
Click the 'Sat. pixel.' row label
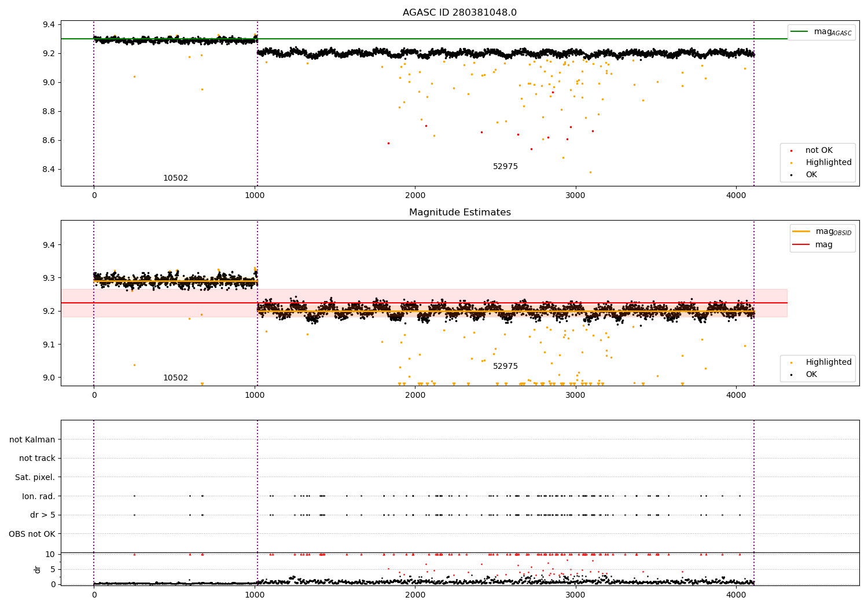(35, 478)
